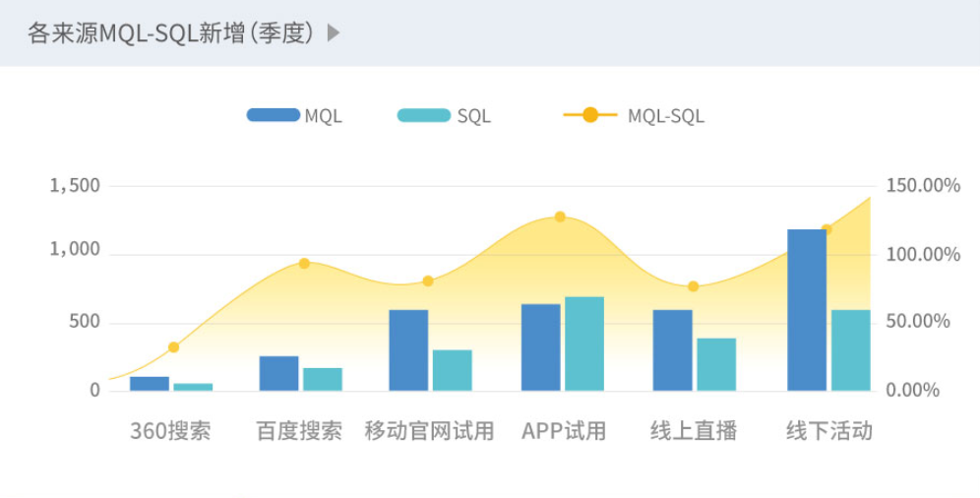Click the 线上直播 axis label
The height and width of the screenshot is (498, 980).
(x=694, y=431)
